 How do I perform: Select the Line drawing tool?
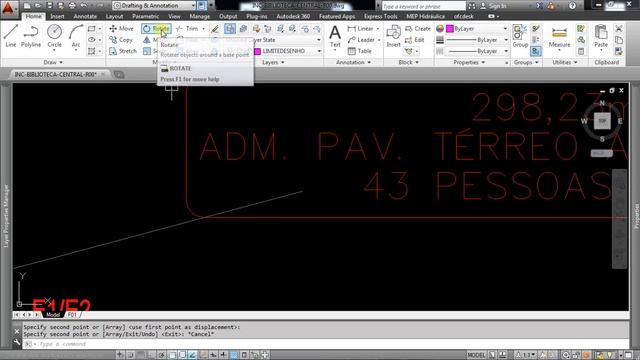click(x=11, y=36)
